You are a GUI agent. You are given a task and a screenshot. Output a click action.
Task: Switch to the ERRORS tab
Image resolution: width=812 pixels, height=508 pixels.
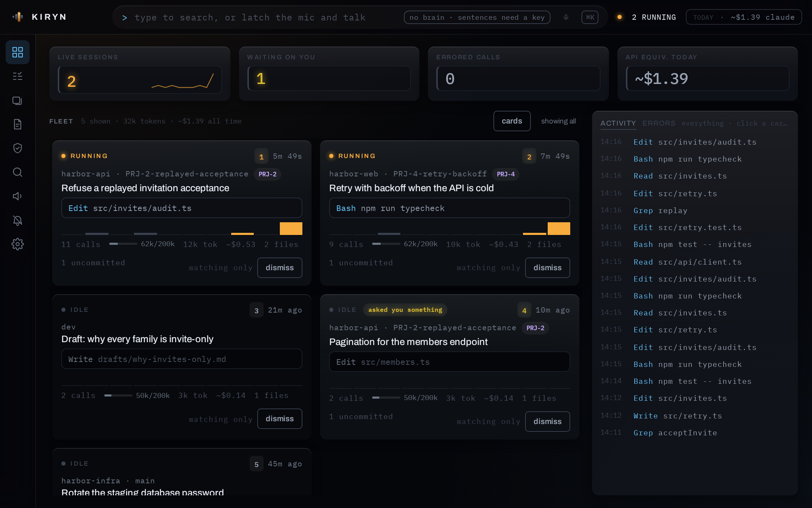point(659,123)
